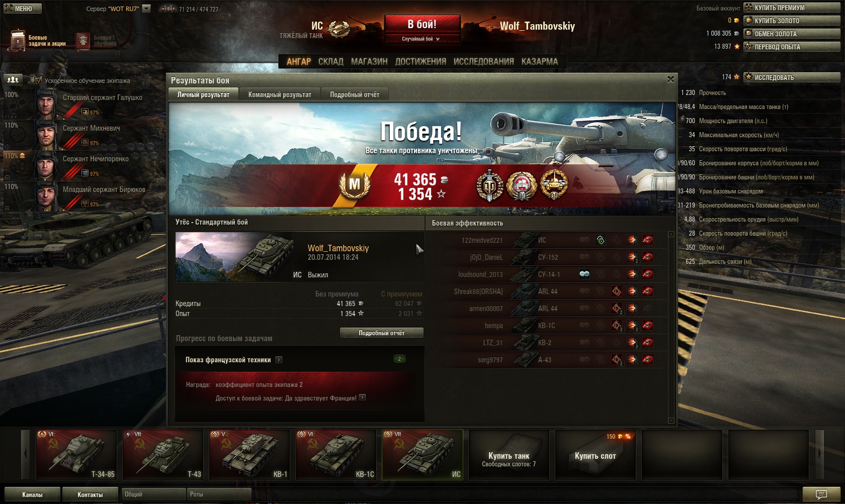Expand the Да здравствует Франция task link arrow
The image size is (845, 504).
tap(362, 397)
